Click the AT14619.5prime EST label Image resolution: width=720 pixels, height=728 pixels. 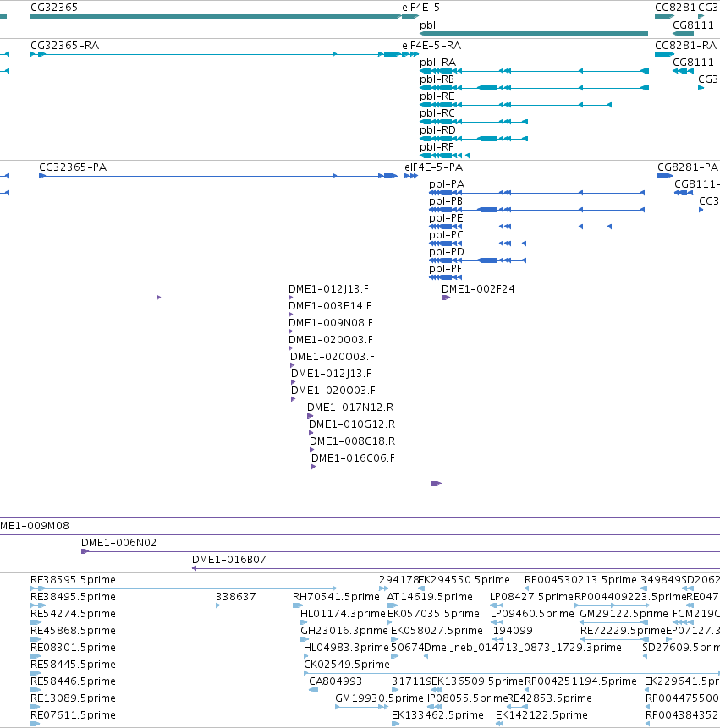click(430, 597)
